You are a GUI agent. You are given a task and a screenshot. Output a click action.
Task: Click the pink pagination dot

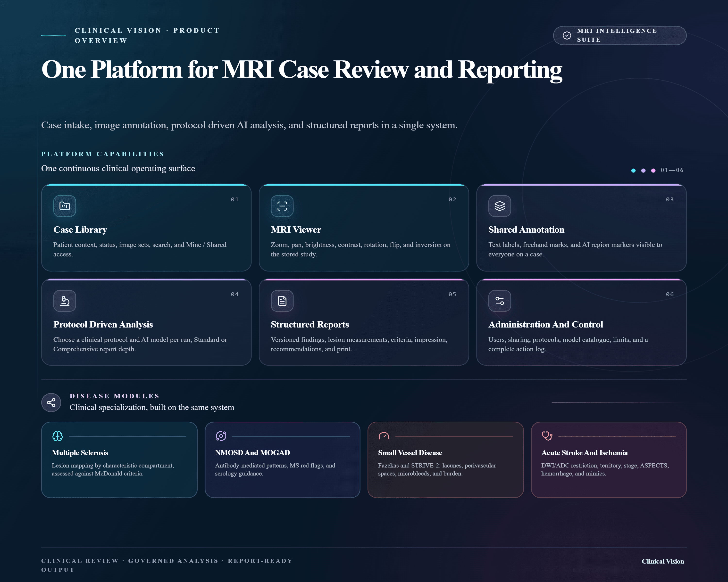(653, 170)
